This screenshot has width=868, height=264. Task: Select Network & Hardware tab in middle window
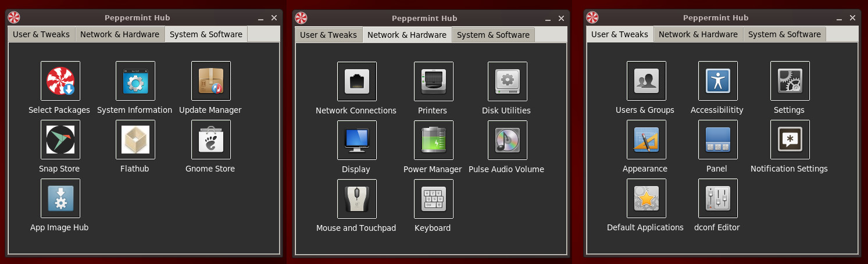[407, 35]
